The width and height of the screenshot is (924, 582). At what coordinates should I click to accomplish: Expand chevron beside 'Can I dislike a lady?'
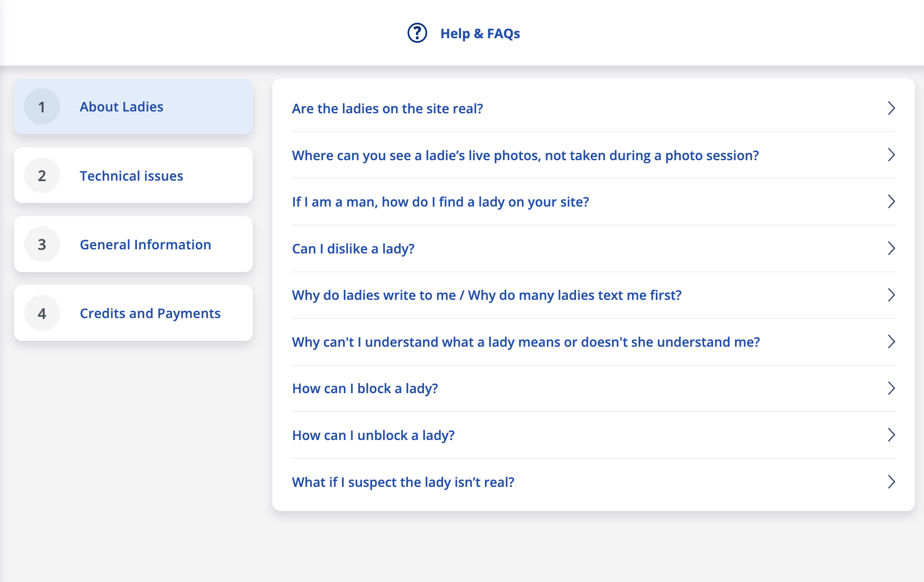[x=891, y=248]
